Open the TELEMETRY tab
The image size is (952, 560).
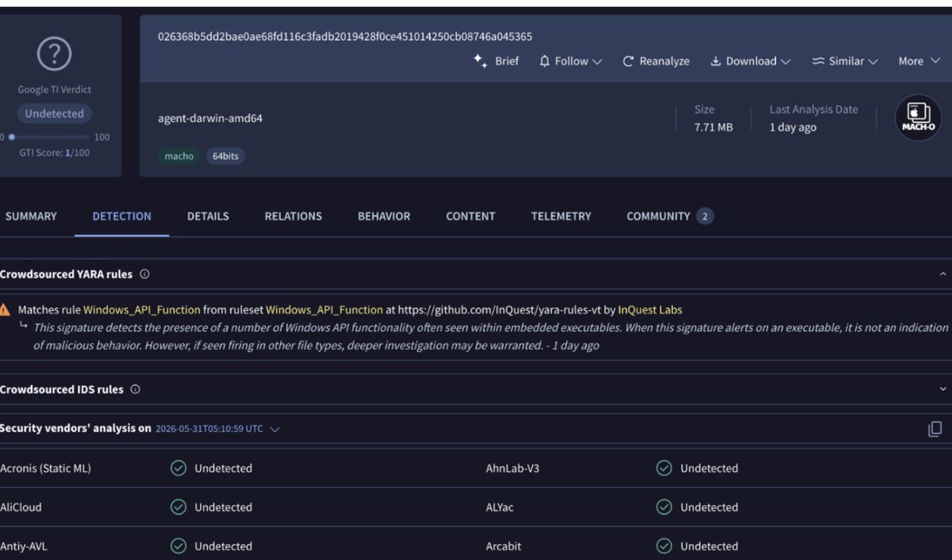561,216
